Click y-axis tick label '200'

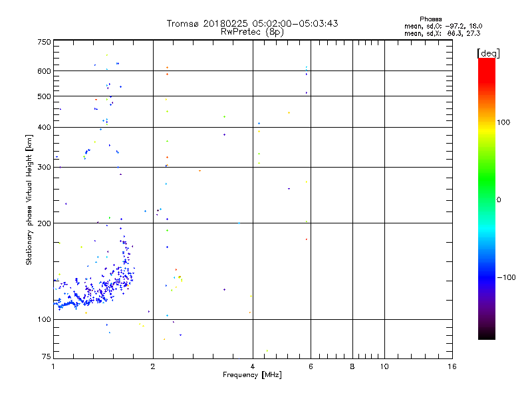point(45,223)
